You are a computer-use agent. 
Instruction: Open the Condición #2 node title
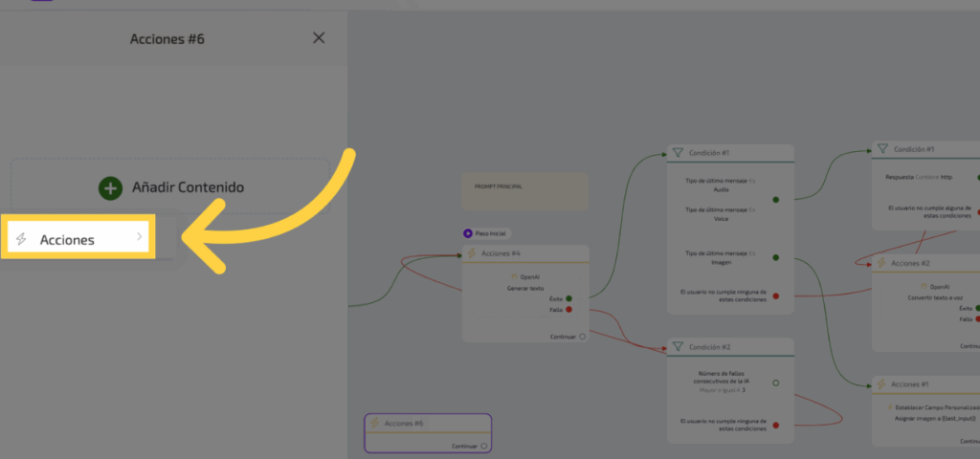[710, 346]
